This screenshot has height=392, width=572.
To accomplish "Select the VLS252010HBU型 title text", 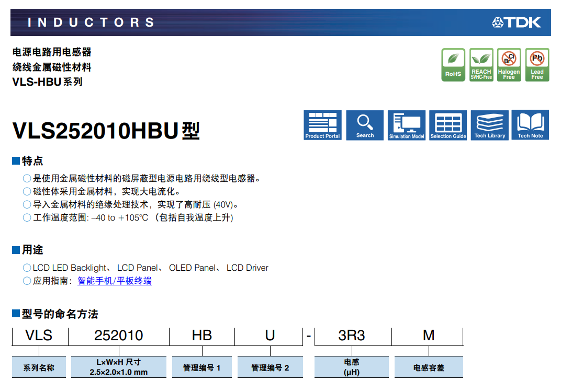I will point(106,131).
